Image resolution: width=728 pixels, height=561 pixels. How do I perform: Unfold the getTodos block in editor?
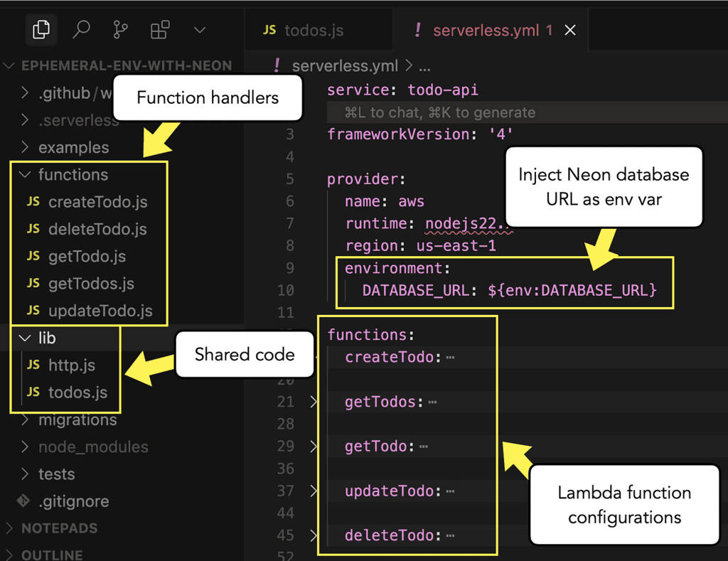pyautogui.click(x=314, y=402)
